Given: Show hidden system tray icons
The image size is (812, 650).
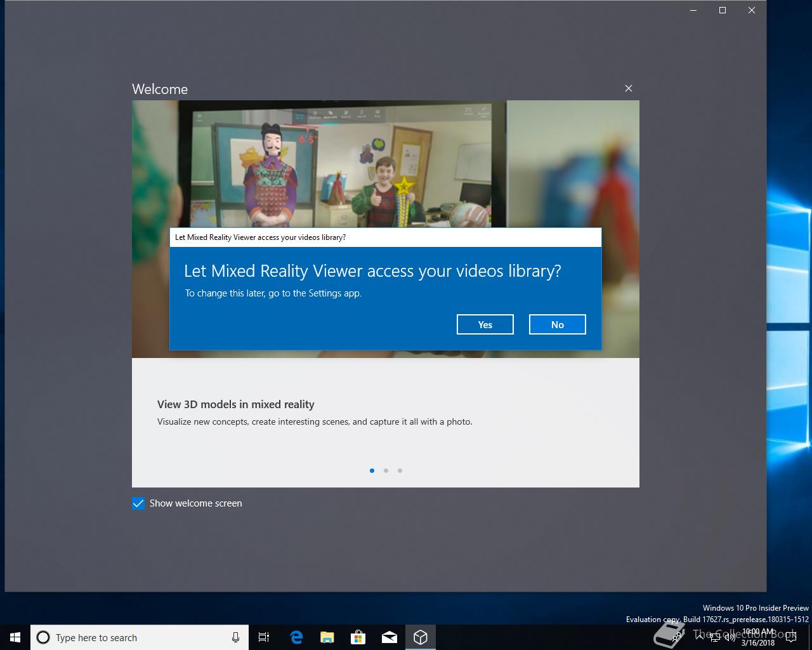Looking at the screenshot, I should (700, 637).
